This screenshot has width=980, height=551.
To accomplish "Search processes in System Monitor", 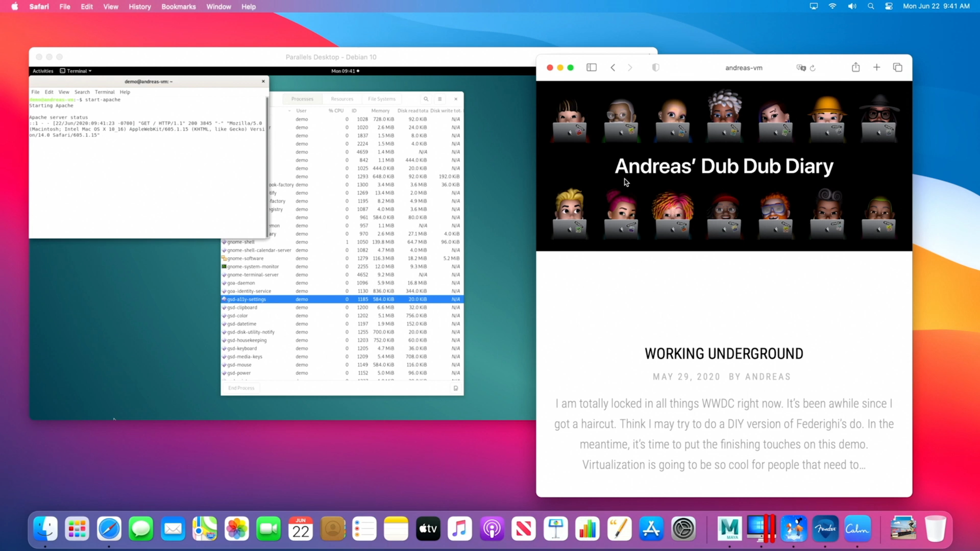I will point(426,99).
